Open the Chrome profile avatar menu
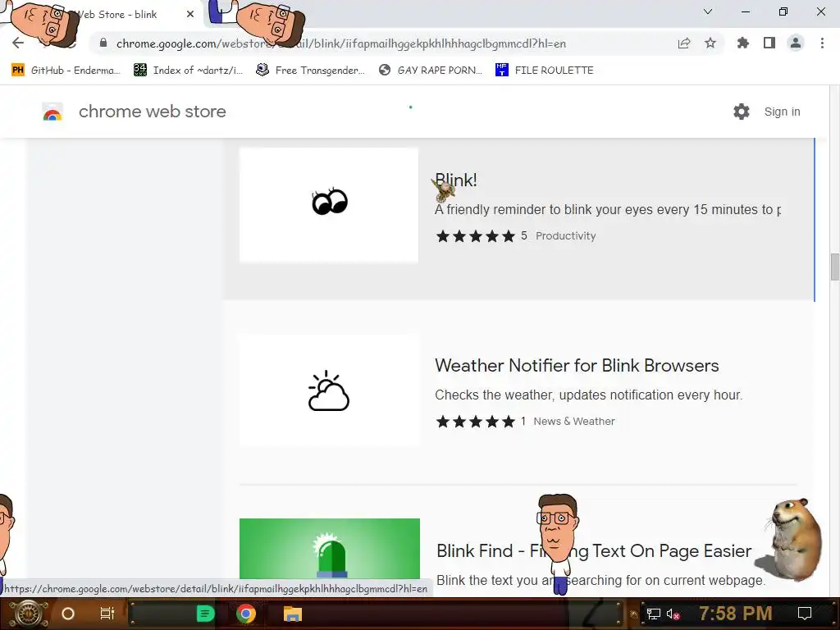 click(x=796, y=43)
